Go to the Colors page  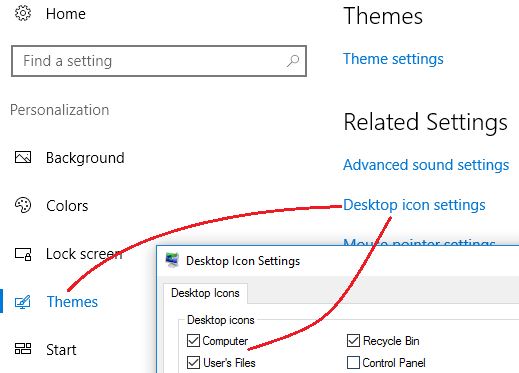67,206
